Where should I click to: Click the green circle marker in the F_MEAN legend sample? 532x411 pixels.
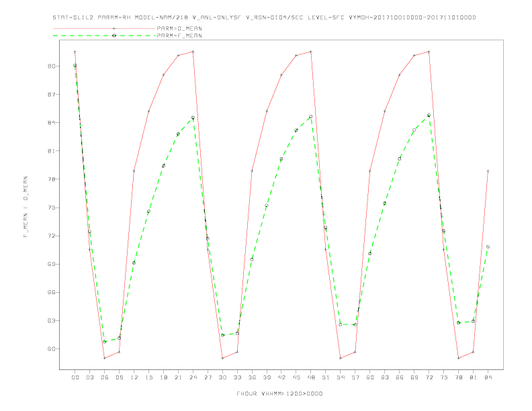click(x=114, y=36)
